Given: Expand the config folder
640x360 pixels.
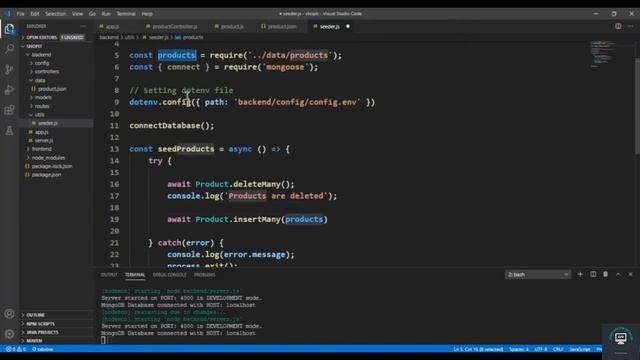Looking at the screenshot, I should pos(42,63).
